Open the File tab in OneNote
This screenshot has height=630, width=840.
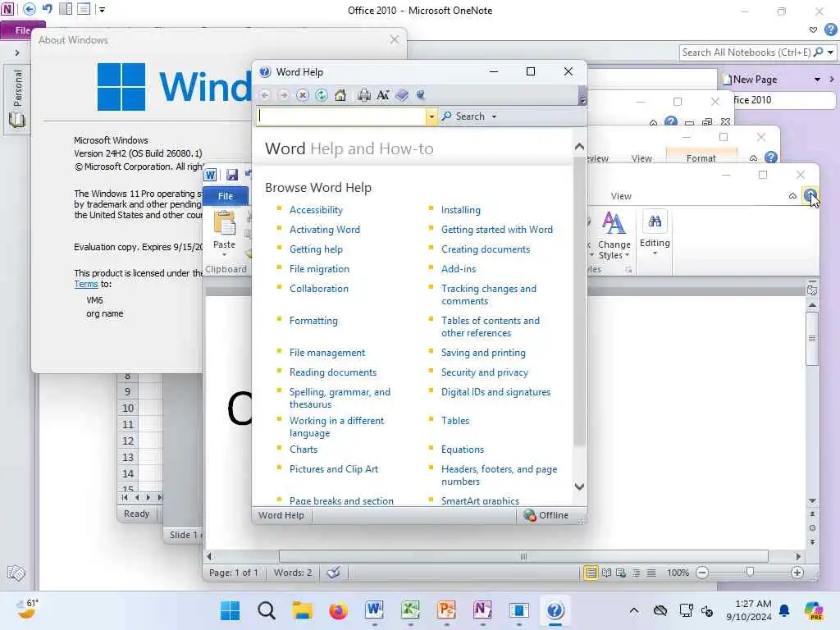(22, 30)
